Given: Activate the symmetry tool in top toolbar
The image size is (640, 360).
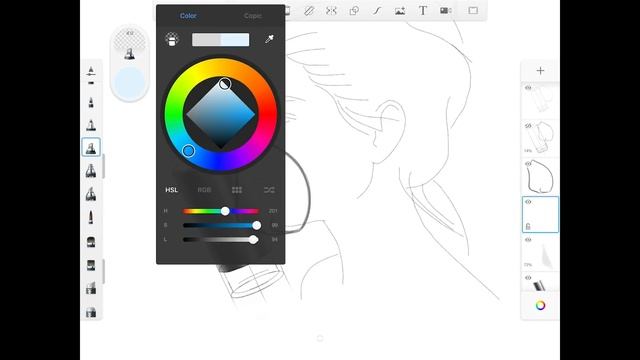Looking at the screenshot, I should point(331,11).
